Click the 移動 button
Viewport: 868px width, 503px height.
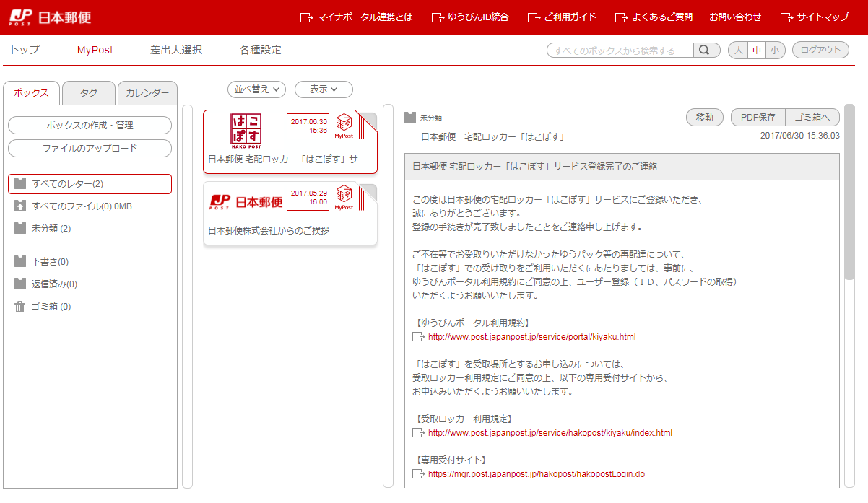[x=705, y=117]
